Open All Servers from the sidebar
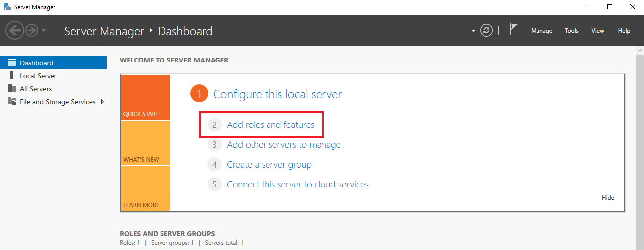This screenshot has width=644, height=250. [36, 89]
